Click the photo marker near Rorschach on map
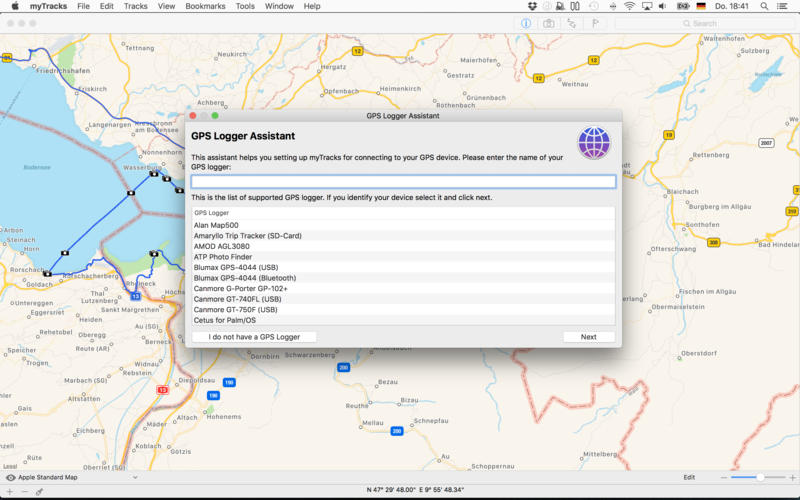 click(x=47, y=274)
